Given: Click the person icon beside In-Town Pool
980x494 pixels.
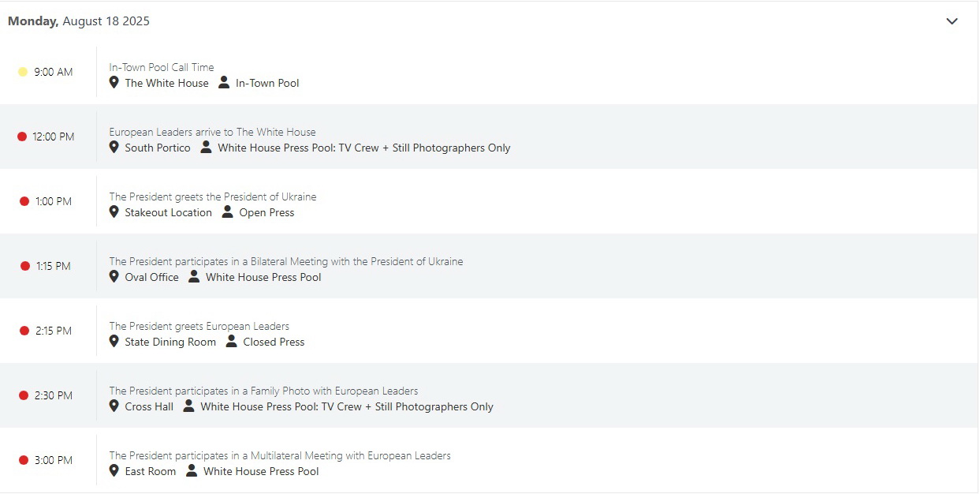Looking at the screenshot, I should pos(224,83).
